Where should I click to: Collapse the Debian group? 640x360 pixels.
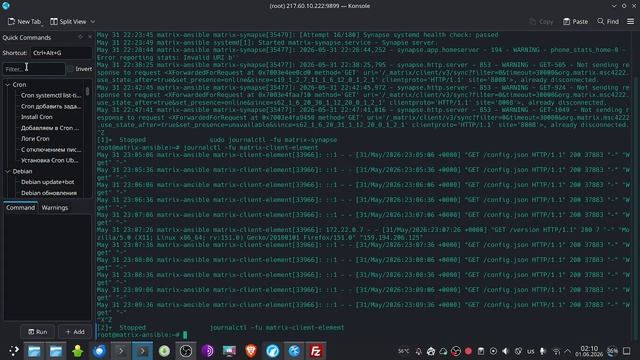pos(7,171)
